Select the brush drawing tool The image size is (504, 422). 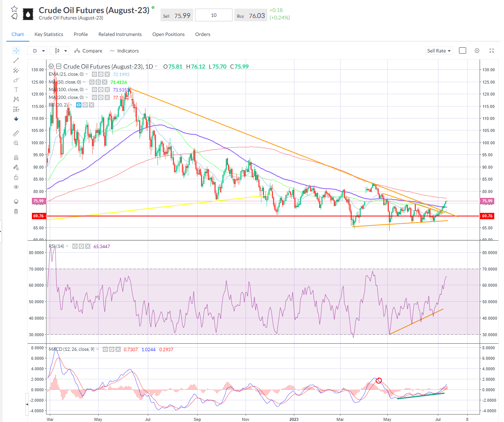click(16, 80)
